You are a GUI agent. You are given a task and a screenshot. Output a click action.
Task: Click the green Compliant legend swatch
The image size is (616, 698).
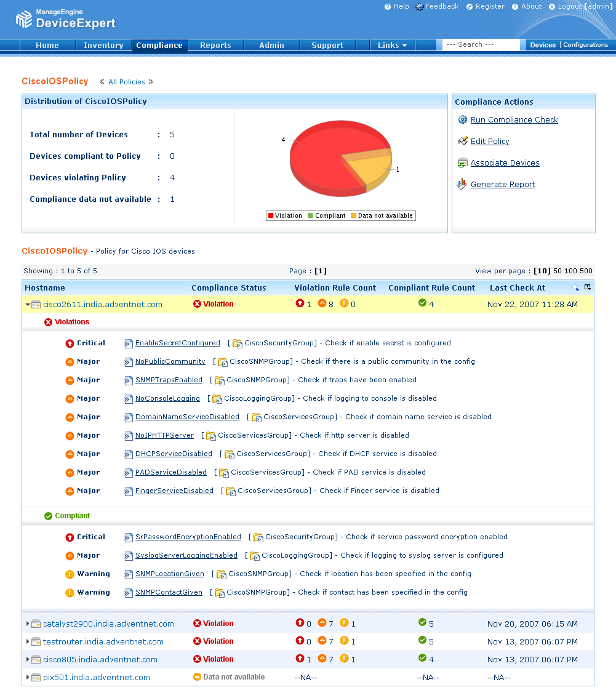(x=310, y=215)
